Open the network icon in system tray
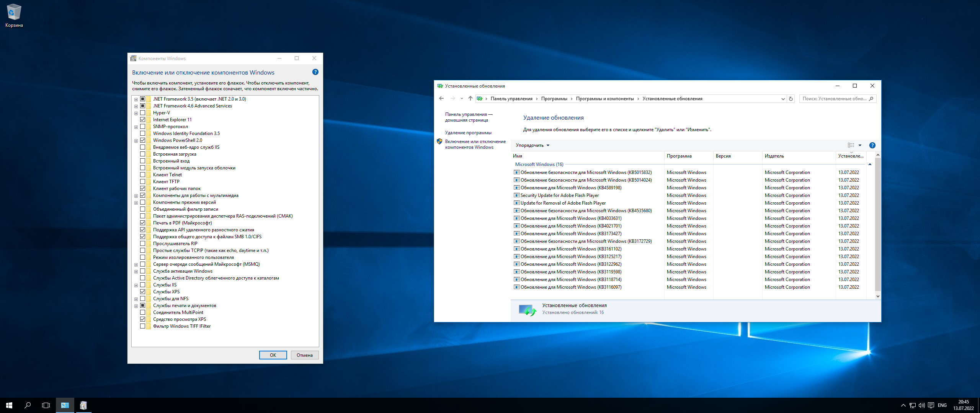 tap(913, 405)
